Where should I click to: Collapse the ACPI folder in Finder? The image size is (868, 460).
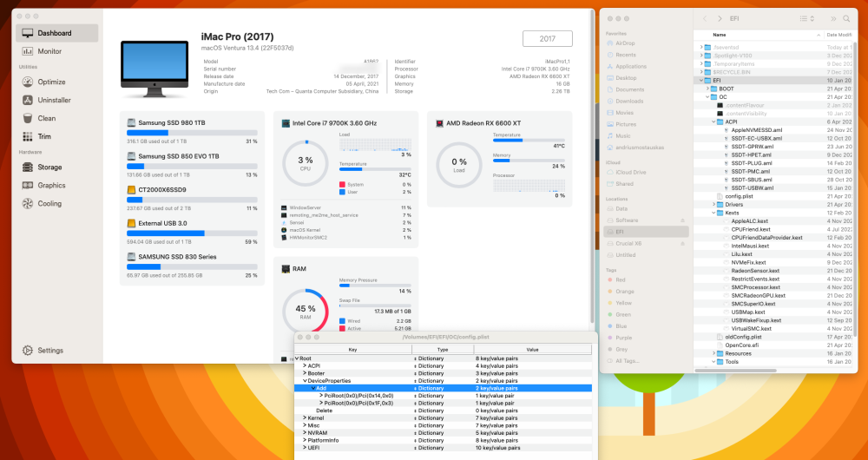click(713, 122)
